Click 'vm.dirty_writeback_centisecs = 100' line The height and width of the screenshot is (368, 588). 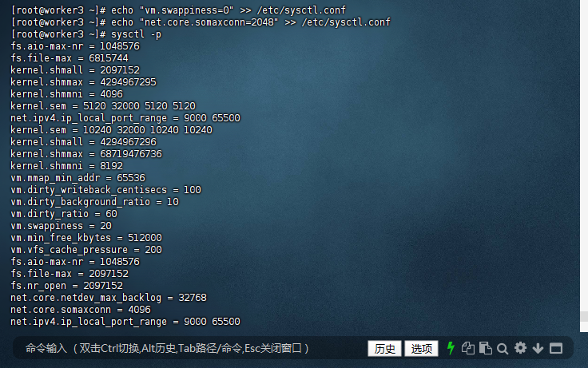[x=105, y=190]
